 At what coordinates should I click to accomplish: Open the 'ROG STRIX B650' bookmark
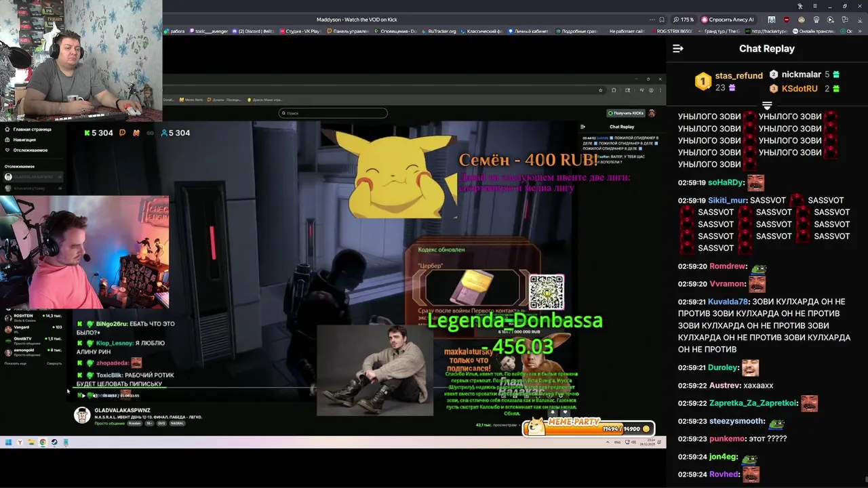pos(672,31)
